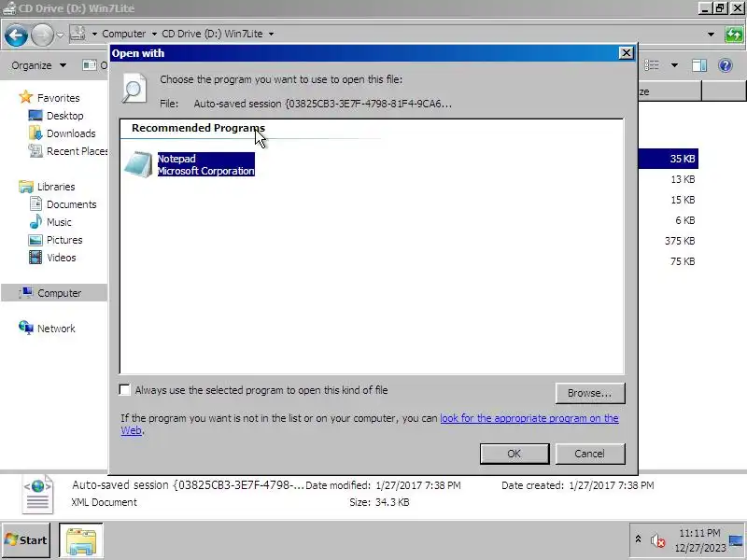Open Downloads folder in Favorites

click(62, 133)
